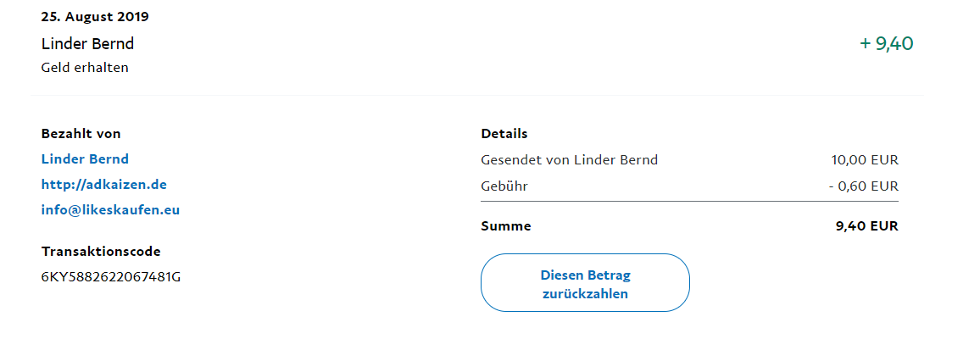Click the separator below the transaction header
Viewport: 980px width, 350px height.
coord(475,95)
